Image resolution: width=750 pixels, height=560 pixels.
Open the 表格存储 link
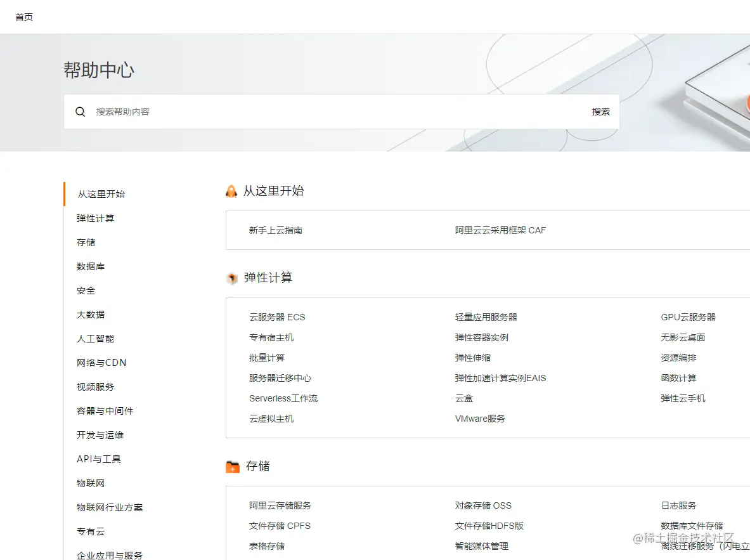267,546
